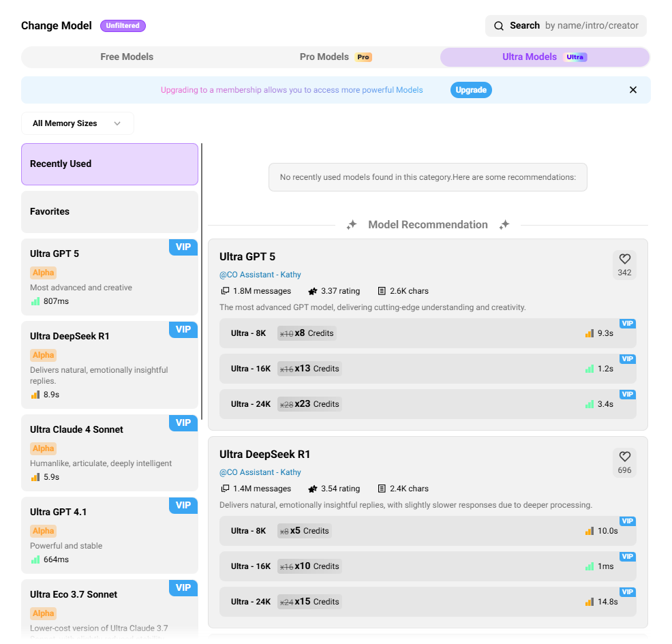Select the Ultra Models tab
Image resolution: width=672 pixels, height=644 pixels.
[545, 57]
